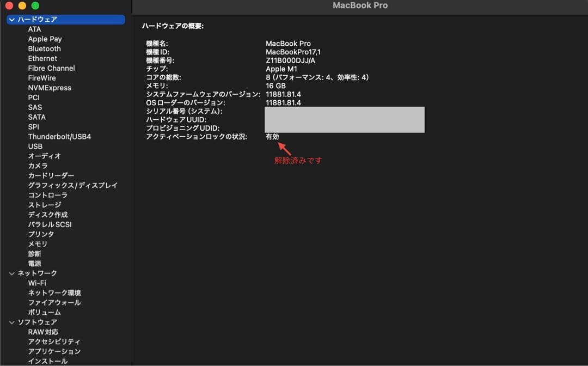Collapse the ハードウェア section in the sidebar
The width and height of the screenshot is (588, 366).
point(11,19)
